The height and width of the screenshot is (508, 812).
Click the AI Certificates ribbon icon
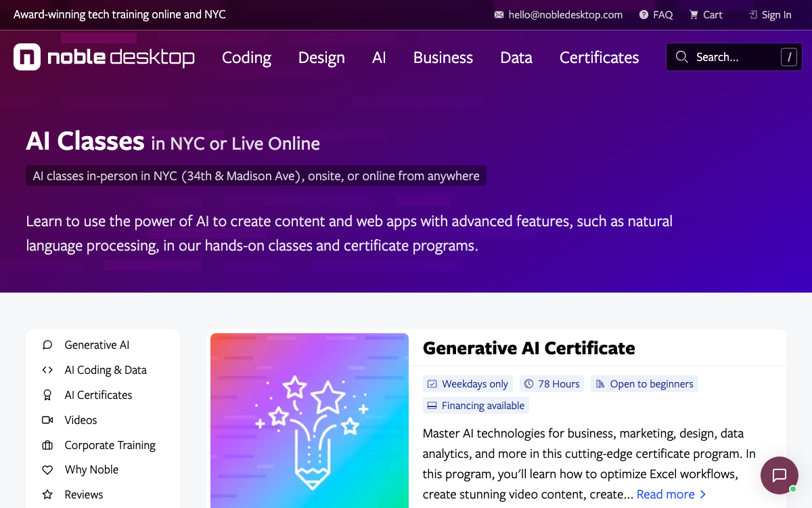pyautogui.click(x=47, y=396)
